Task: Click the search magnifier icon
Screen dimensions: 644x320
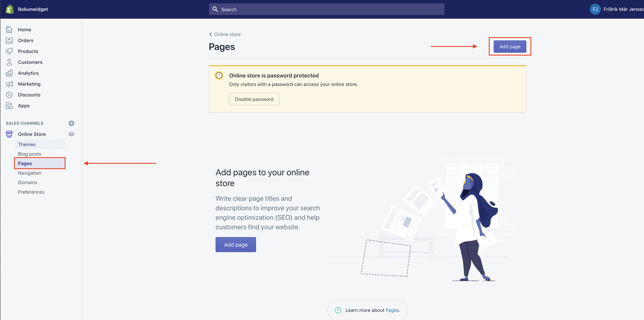Action: coord(215,9)
